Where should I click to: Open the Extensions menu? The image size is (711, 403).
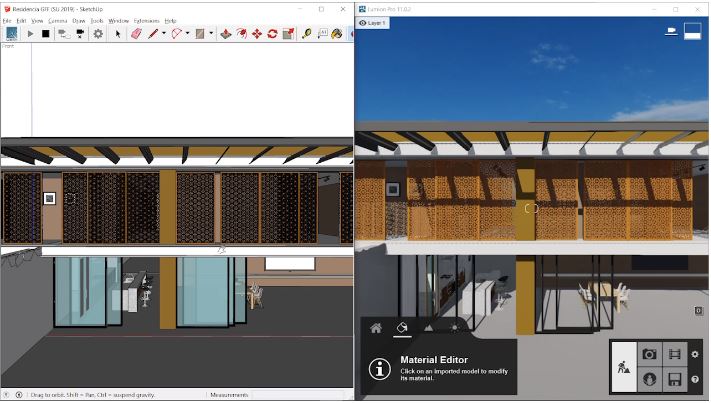tap(147, 20)
